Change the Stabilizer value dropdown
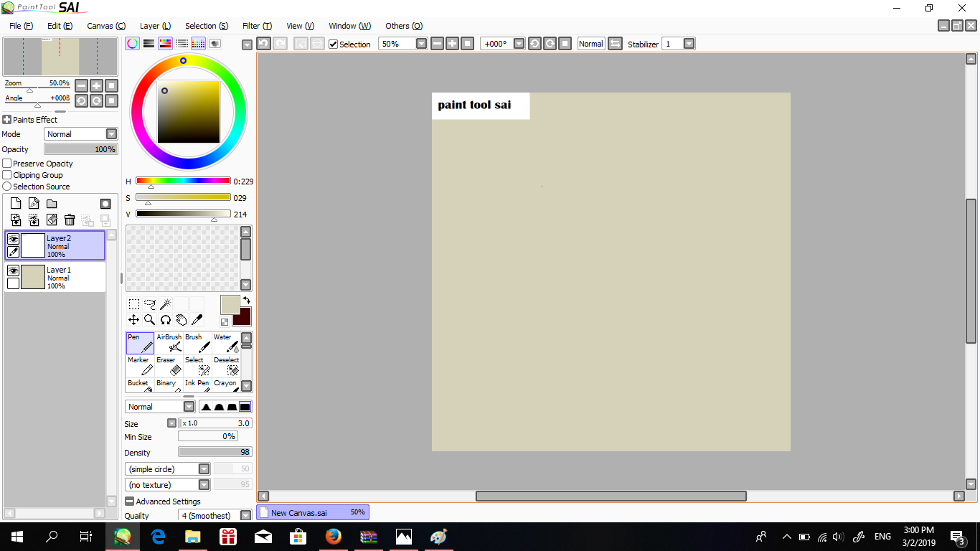The height and width of the screenshot is (551, 980). tap(688, 44)
